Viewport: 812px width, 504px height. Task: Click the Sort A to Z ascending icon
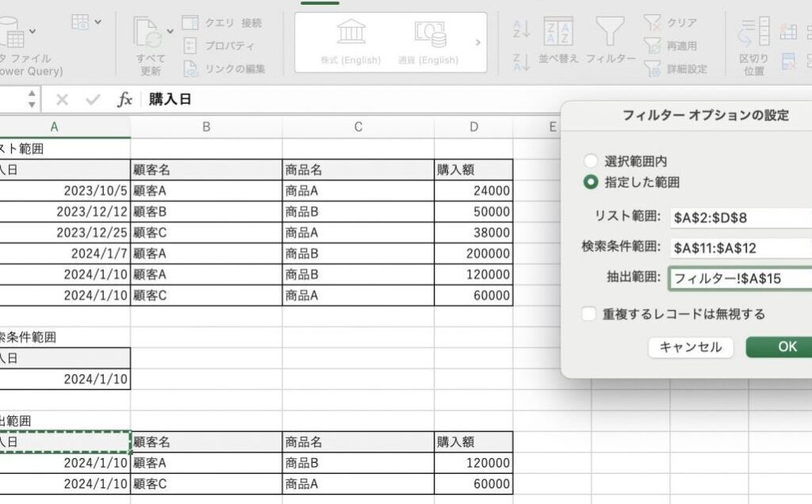521,29
